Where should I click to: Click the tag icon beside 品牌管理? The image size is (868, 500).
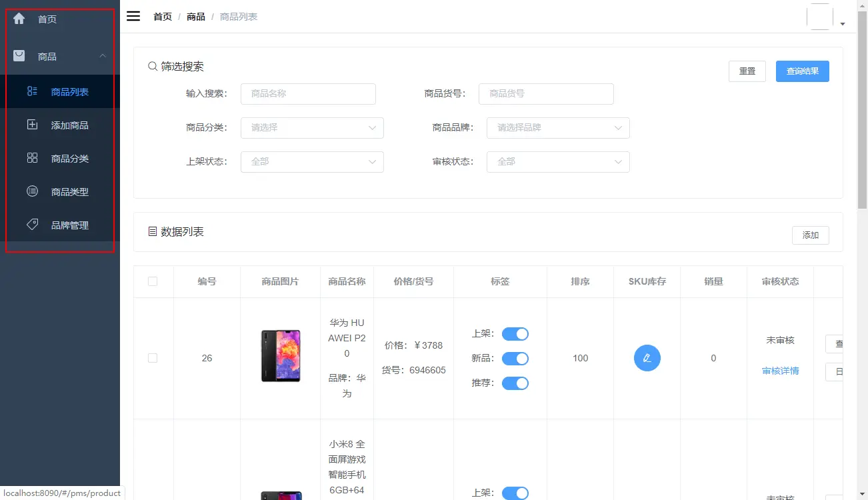pos(32,225)
